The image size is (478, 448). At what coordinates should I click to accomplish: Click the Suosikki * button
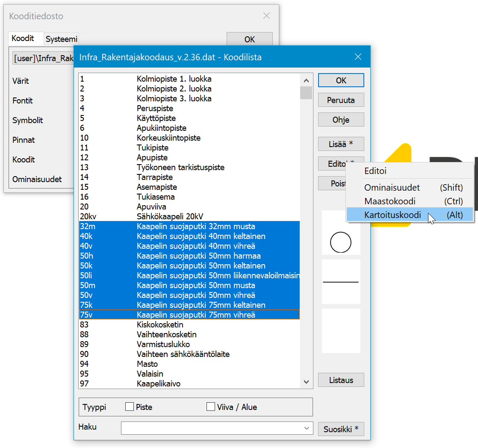coord(341,429)
